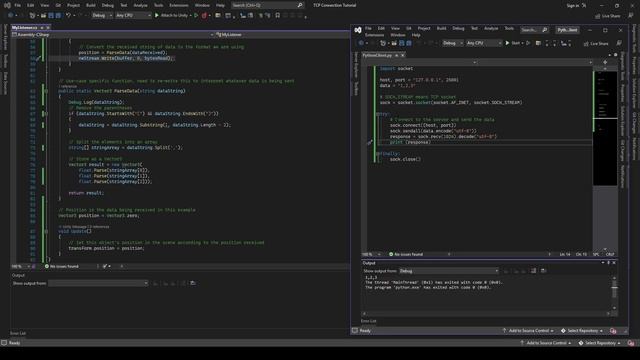Viewport: 640px width, 360px height.
Task: Click Live Share in left window
Action: [608, 16]
